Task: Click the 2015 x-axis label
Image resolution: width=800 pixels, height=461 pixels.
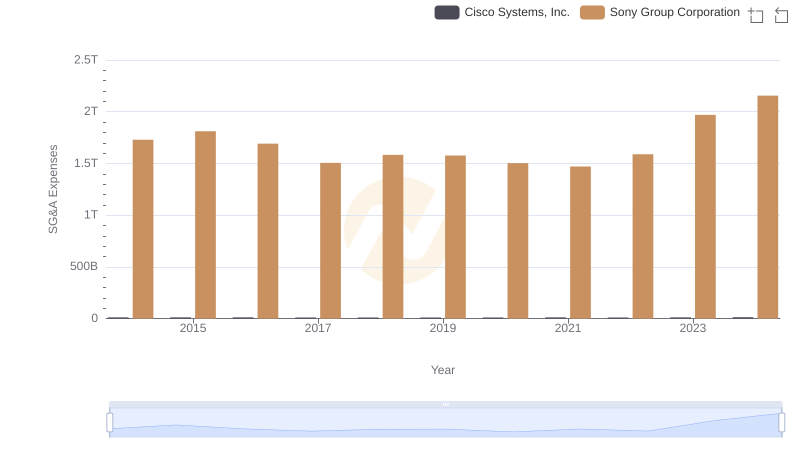Action: [193, 328]
